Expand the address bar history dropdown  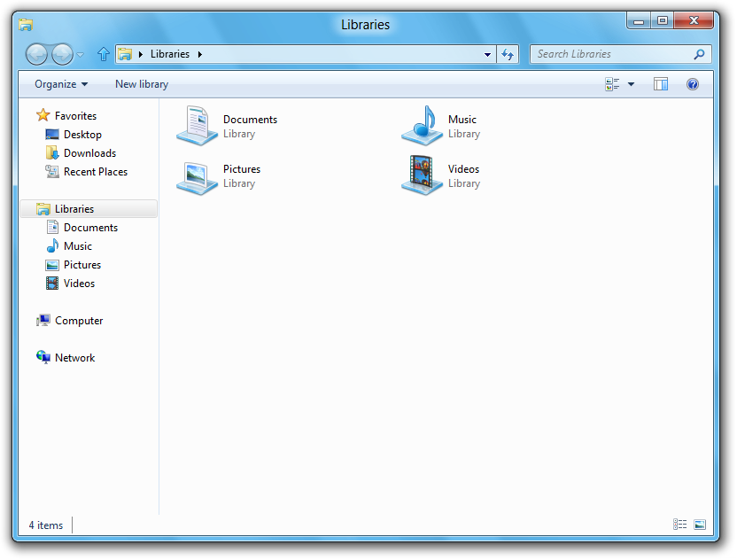click(x=488, y=54)
